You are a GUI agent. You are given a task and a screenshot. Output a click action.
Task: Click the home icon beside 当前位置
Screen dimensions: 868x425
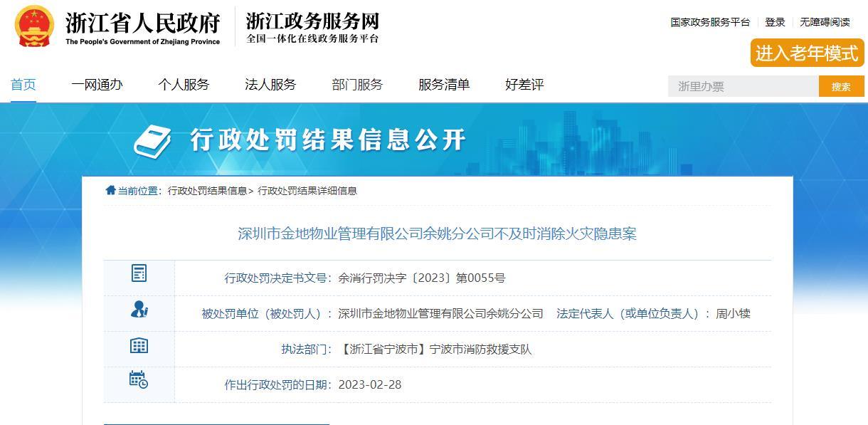[110, 190]
